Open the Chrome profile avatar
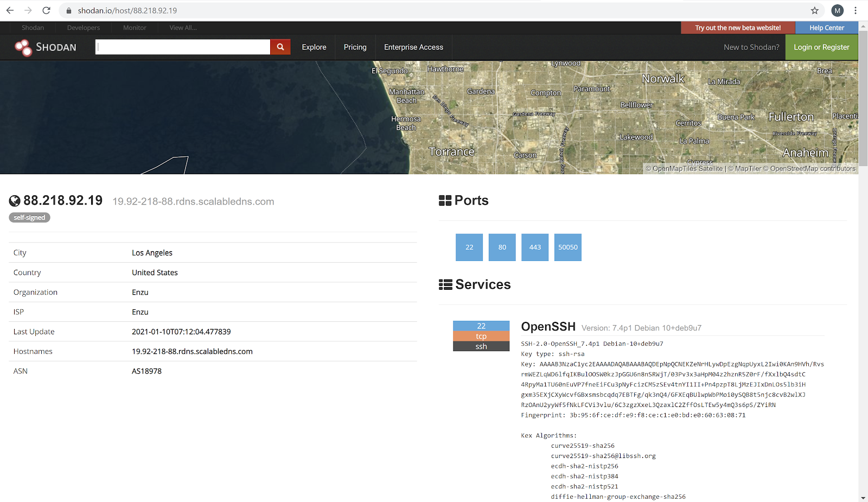The height and width of the screenshot is (502, 868). click(837, 10)
